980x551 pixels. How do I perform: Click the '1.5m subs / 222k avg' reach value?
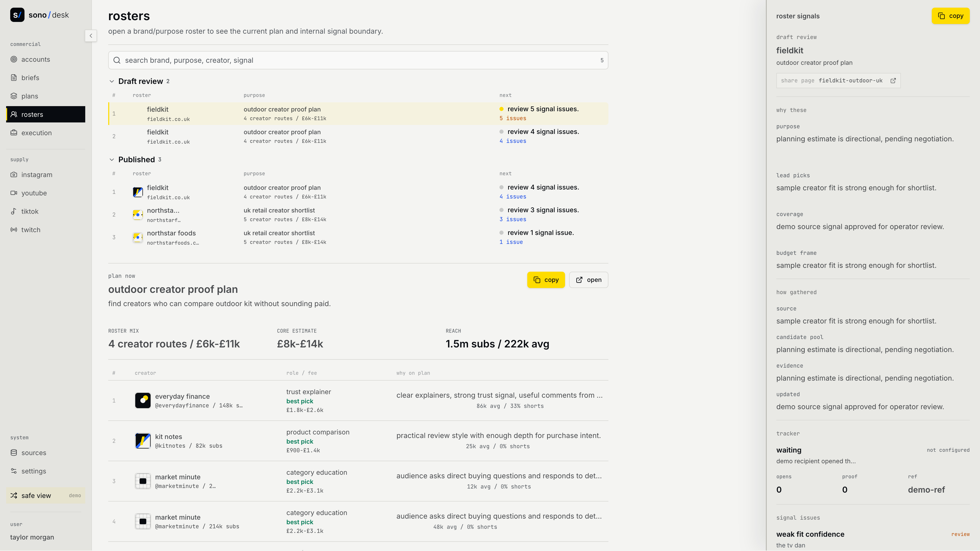[x=497, y=344]
